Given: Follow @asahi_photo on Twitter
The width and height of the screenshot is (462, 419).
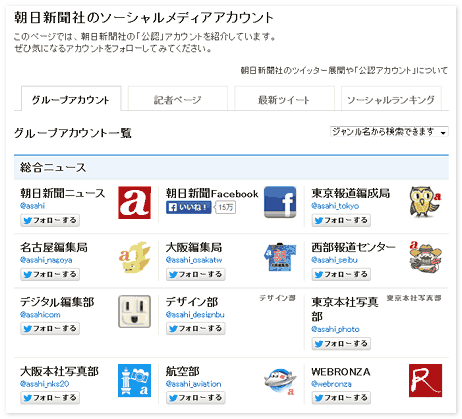Looking at the screenshot, I should point(341,343).
